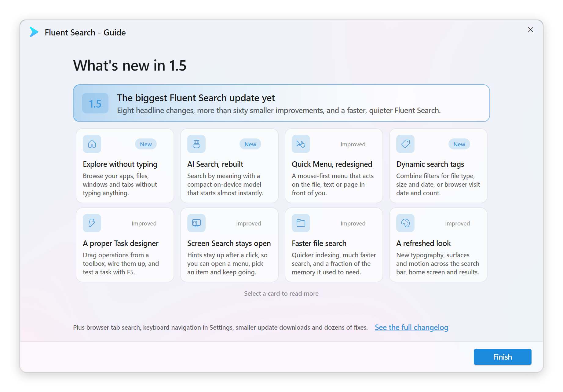Click the Fluent Search logo in title bar
Viewport: 563px width, 392px height.
tap(34, 32)
